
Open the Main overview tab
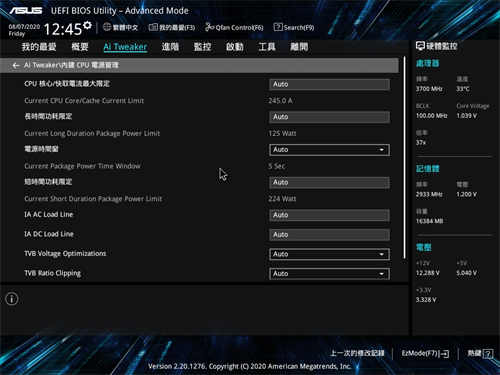click(x=80, y=47)
